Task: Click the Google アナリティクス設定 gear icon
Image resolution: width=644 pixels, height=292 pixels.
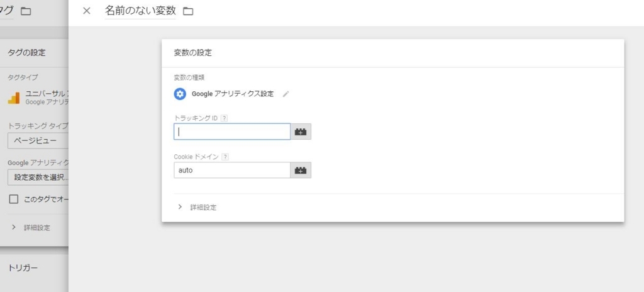Action: click(x=180, y=94)
